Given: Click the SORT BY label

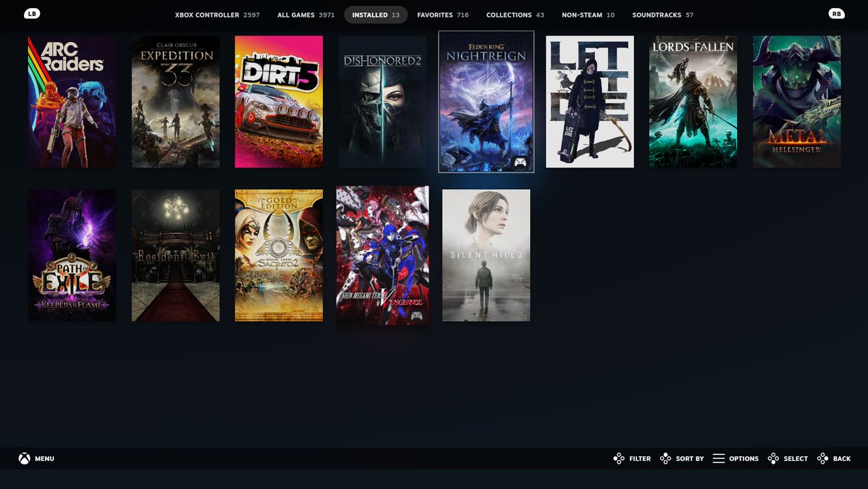Looking at the screenshot, I should (x=690, y=459).
